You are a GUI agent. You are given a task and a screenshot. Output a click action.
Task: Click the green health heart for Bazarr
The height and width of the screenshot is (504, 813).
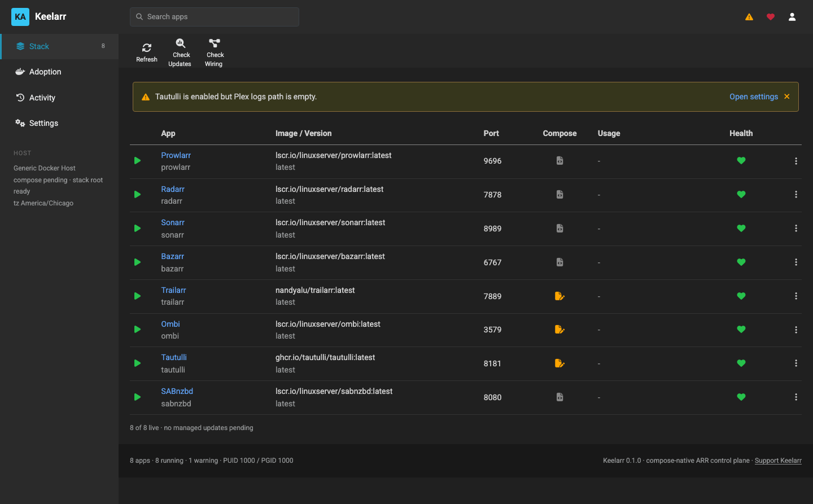[x=741, y=262]
